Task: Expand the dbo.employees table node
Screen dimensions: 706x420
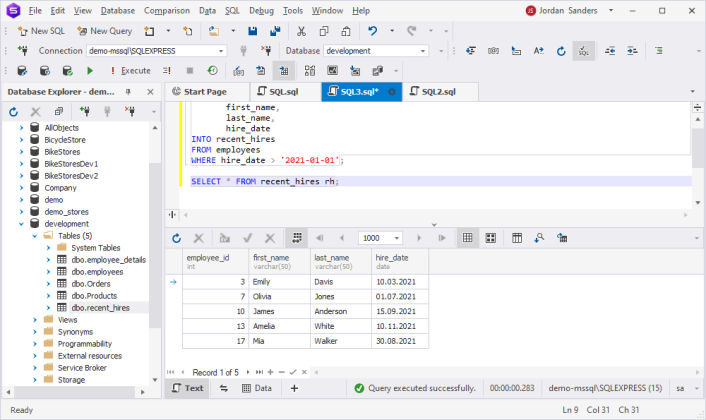Action: pos(48,272)
